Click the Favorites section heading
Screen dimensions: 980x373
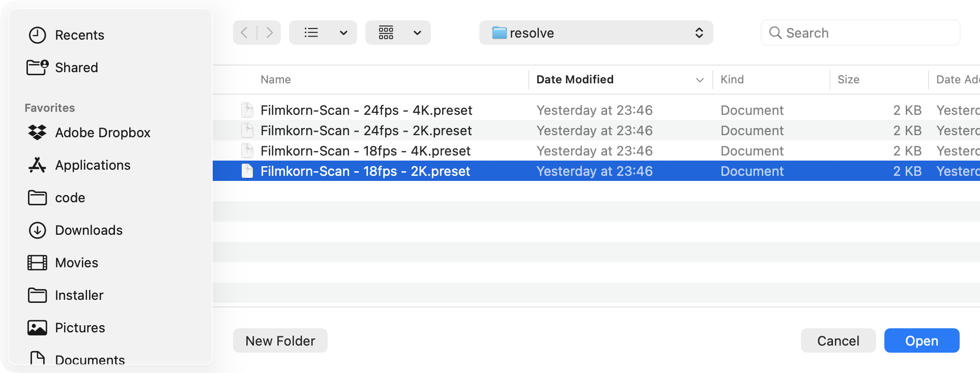[x=50, y=108]
